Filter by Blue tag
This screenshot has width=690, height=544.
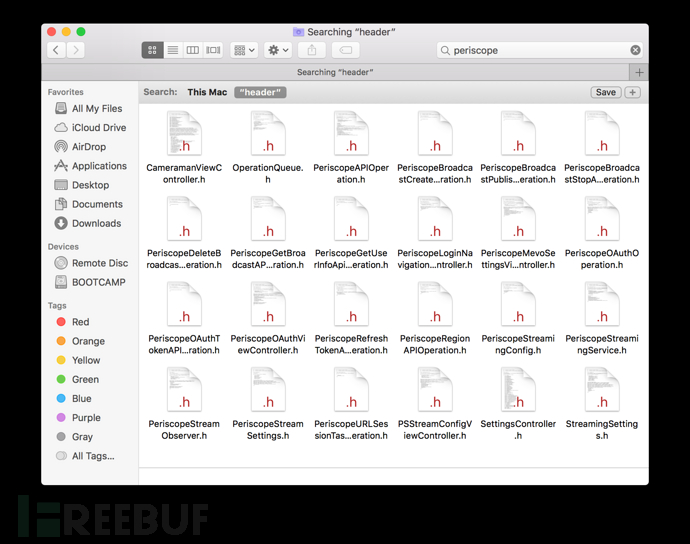click(74, 398)
